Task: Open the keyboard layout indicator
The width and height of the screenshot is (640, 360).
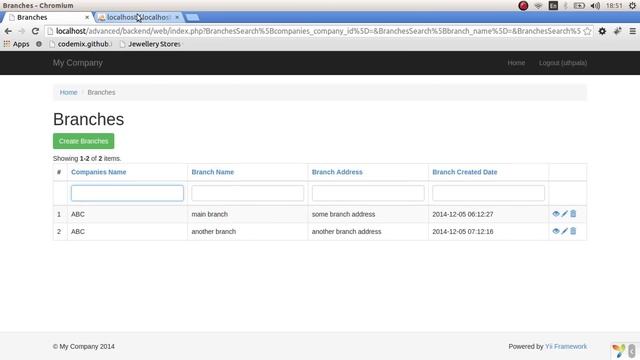Action: [x=553, y=6]
